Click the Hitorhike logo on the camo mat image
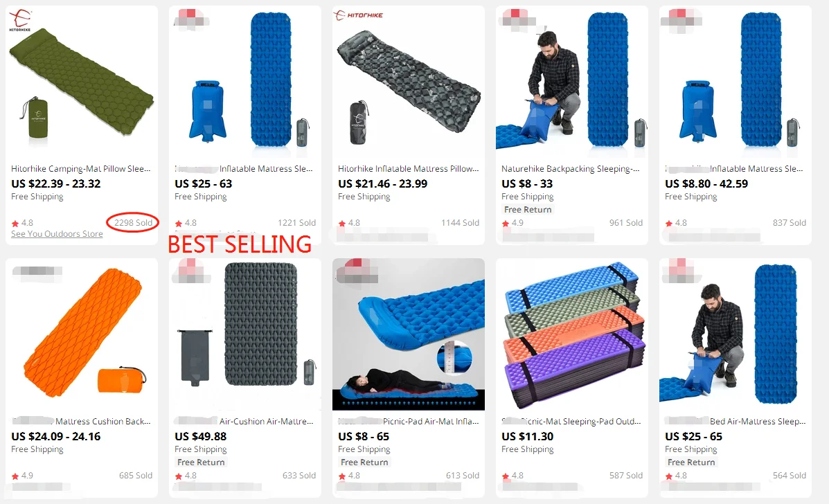 click(359, 15)
